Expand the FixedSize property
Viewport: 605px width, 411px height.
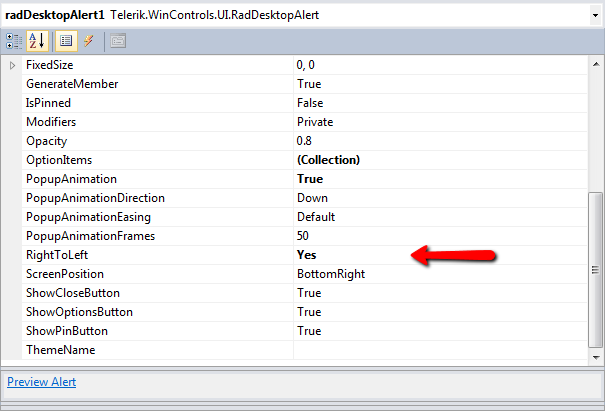[x=13, y=65]
